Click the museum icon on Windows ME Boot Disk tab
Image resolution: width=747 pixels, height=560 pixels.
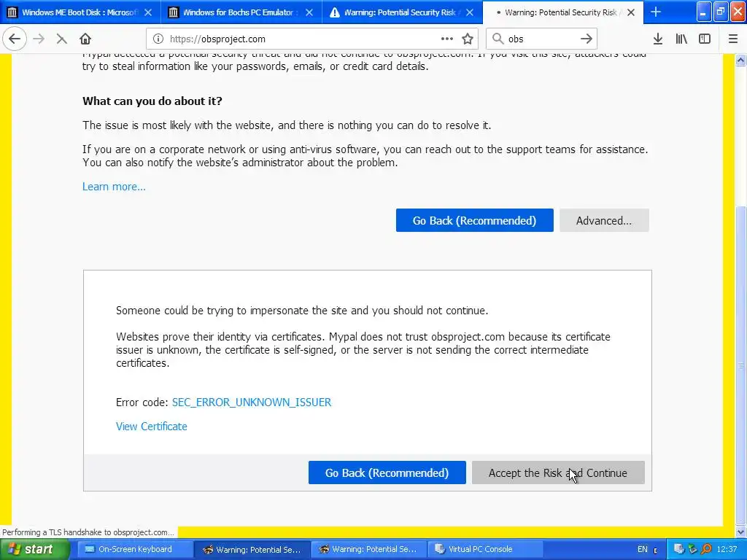12,12
